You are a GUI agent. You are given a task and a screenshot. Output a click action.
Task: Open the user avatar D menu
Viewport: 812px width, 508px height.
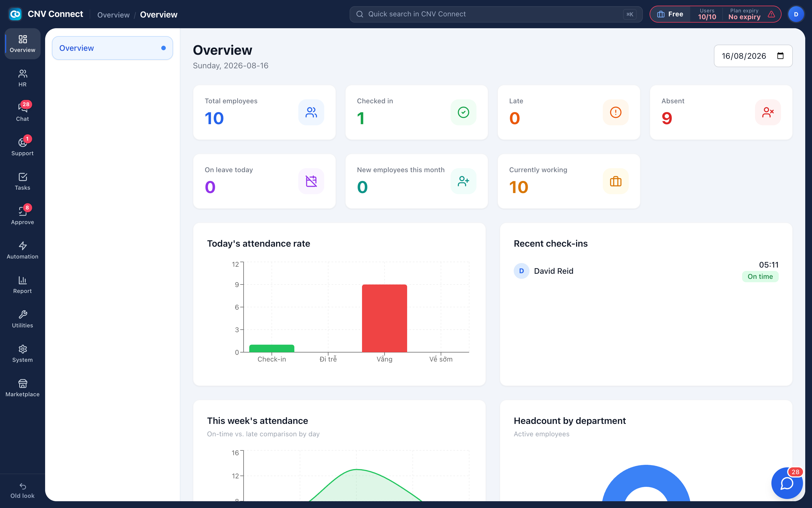point(796,14)
